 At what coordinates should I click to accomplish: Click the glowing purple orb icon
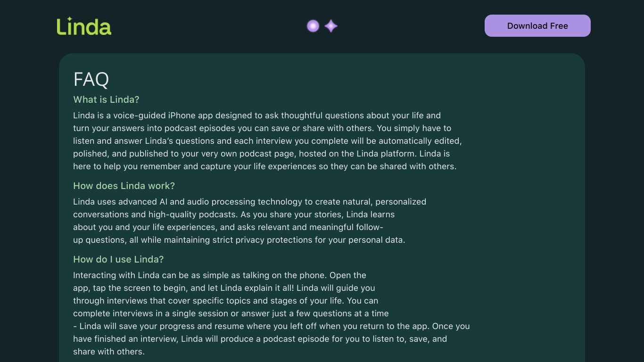pos(313,26)
